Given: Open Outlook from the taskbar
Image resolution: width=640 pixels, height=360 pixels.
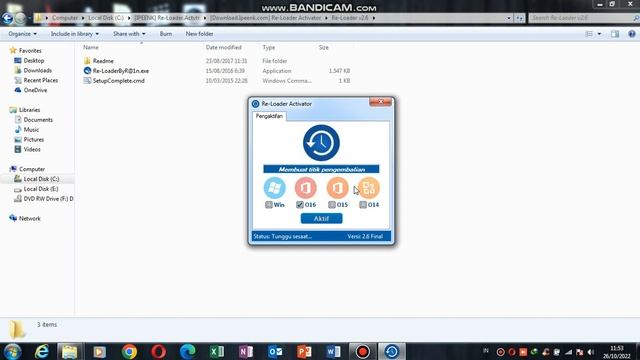Looking at the screenshot, I should tap(275, 351).
